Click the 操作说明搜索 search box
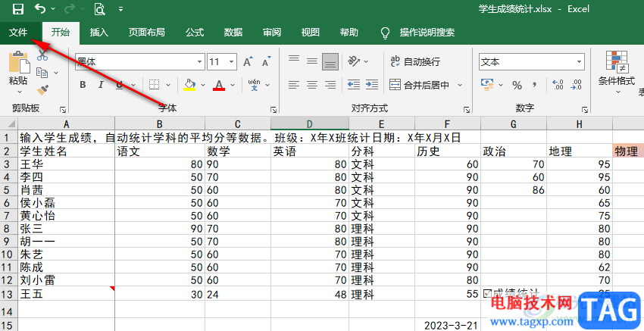Image resolution: width=644 pixels, height=331 pixels. point(427,33)
